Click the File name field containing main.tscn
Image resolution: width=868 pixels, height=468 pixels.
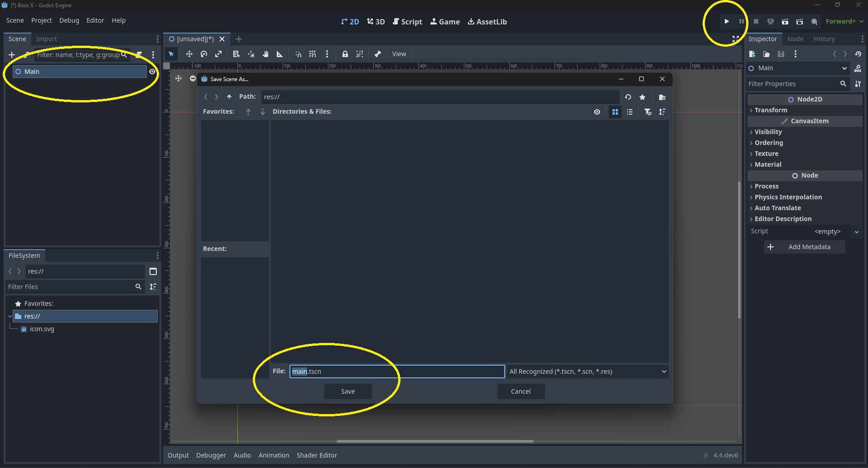point(397,372)
